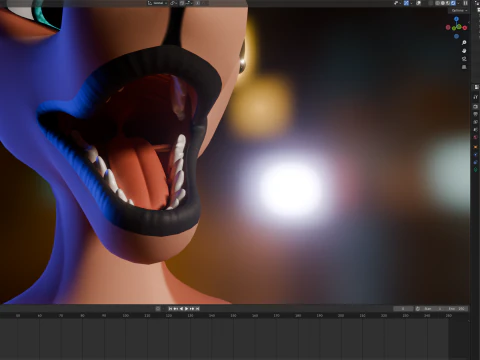The height and width of the screenshot is (360, 480).
Task: Open the Options dropdown in viewport
Action: pyautogui.click(x=459, y=10)
